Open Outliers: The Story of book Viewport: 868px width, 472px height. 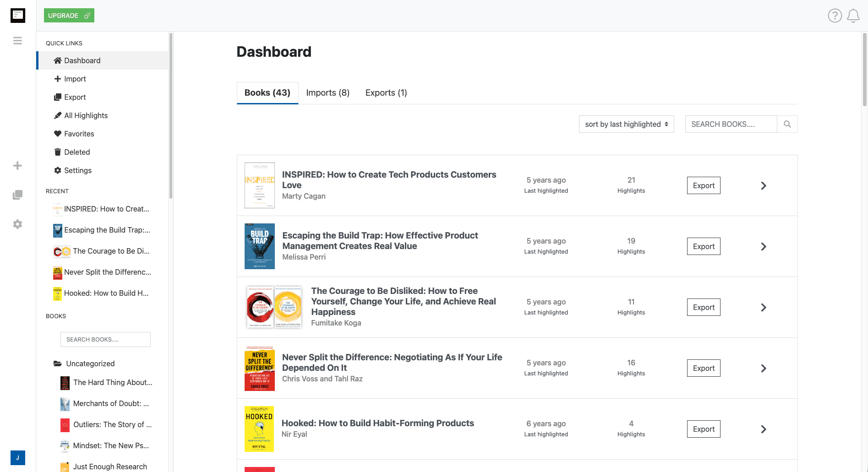tap(106, 424)
